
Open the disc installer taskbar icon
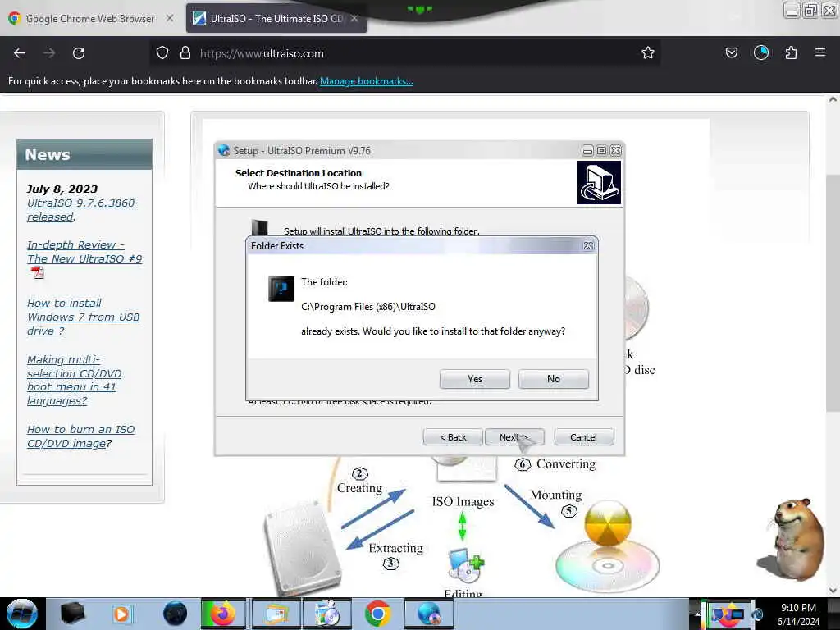327,614
